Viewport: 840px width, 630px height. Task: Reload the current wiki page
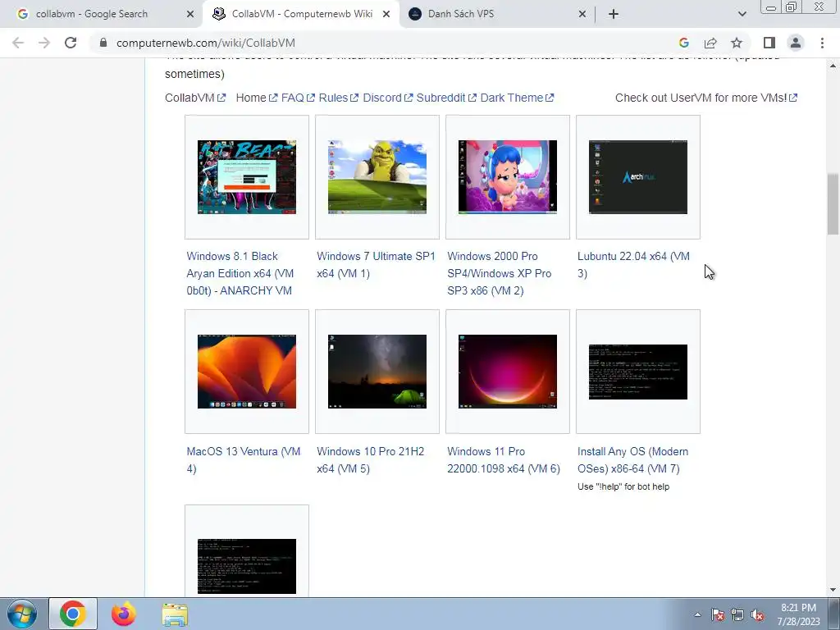[x=71, y=43]
